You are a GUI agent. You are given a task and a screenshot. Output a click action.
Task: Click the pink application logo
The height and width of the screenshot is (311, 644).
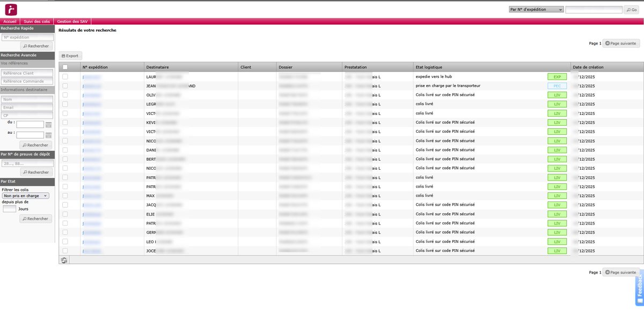[x=11, y=10]
